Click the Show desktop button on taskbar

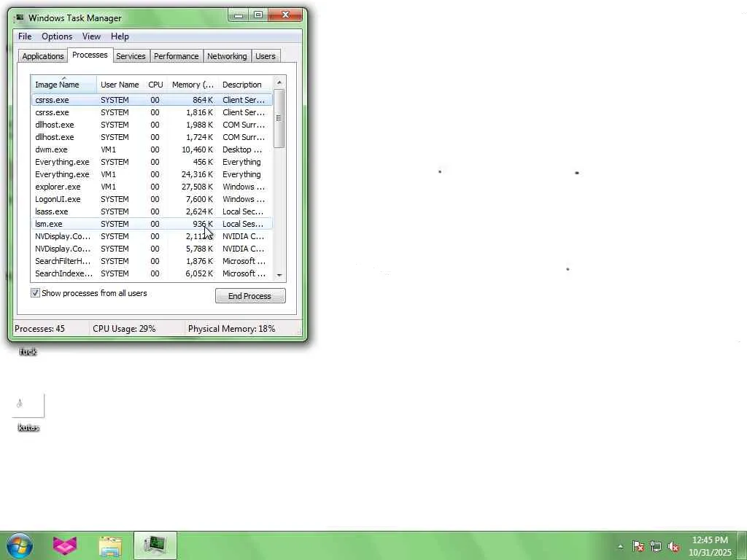[x=742, y=545]
